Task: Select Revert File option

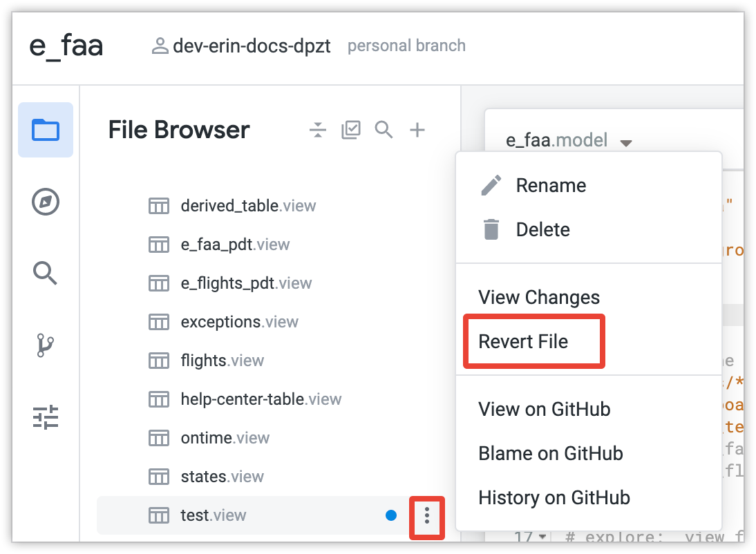Action: tap(523, 341)
